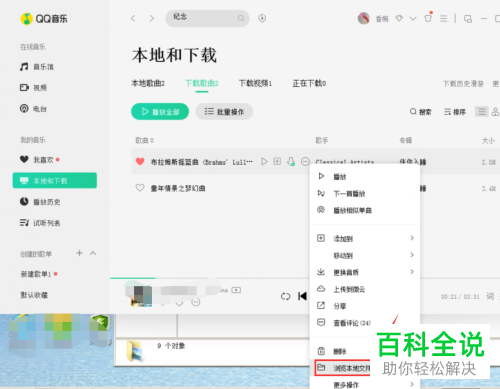Sort by 歌曲 column header
The height and width of the screenshot is (389, 500).
[144, 140]
